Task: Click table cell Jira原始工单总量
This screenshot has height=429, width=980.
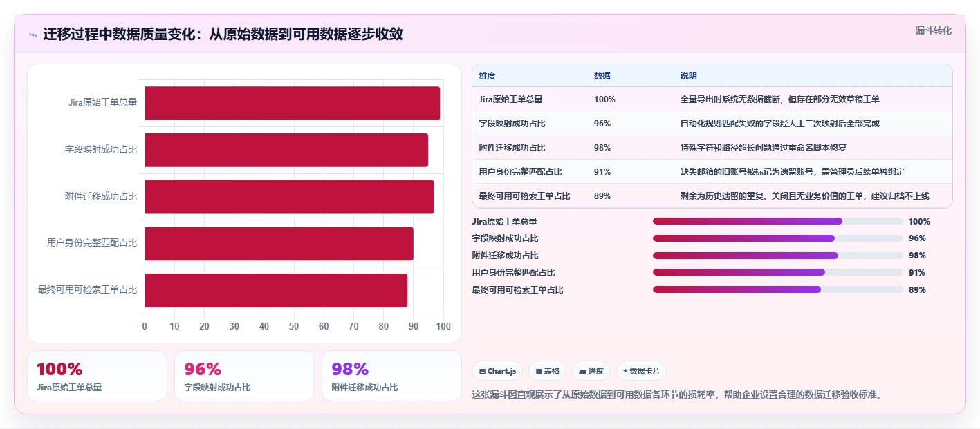Action: click(511, 99)
